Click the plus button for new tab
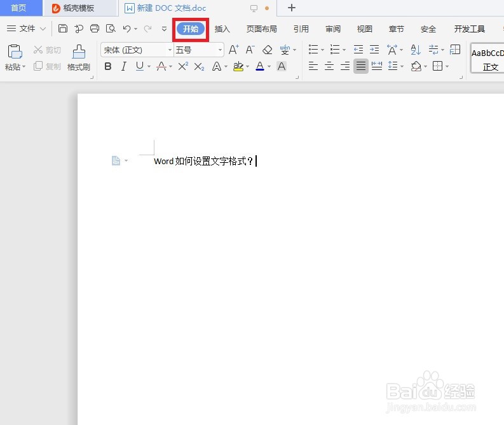504x425 pixels. pos(292,8)
